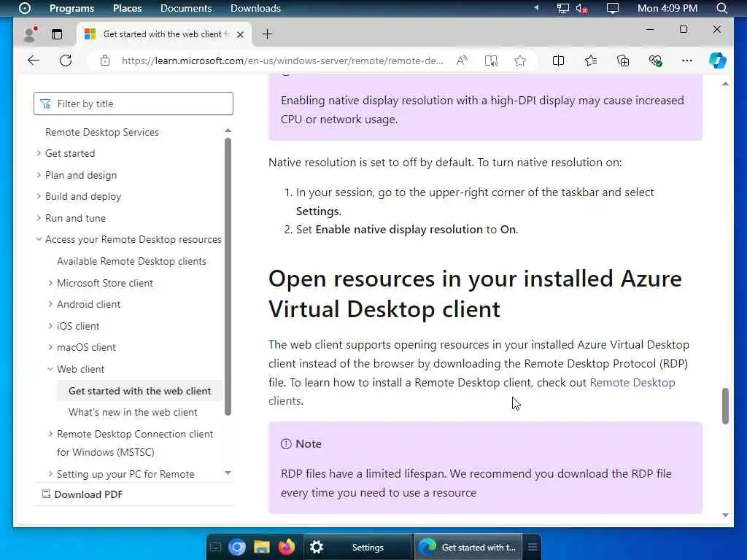Expand the Get started section

(39, 153)
